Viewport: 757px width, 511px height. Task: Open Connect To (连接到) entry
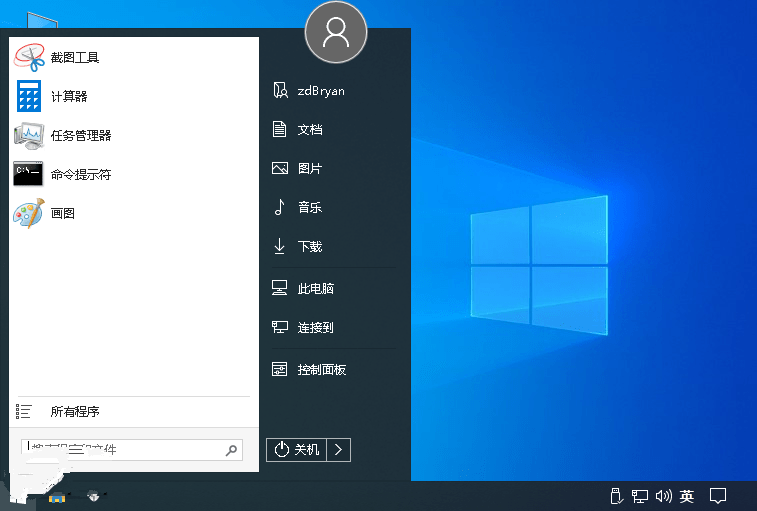[x=315, y=328]
